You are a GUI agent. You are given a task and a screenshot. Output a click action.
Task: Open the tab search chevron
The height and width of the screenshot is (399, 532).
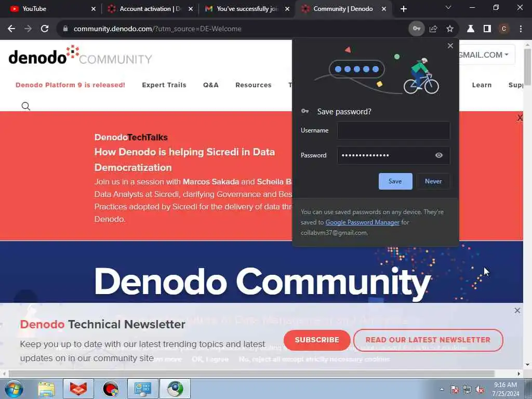(448, 7)
